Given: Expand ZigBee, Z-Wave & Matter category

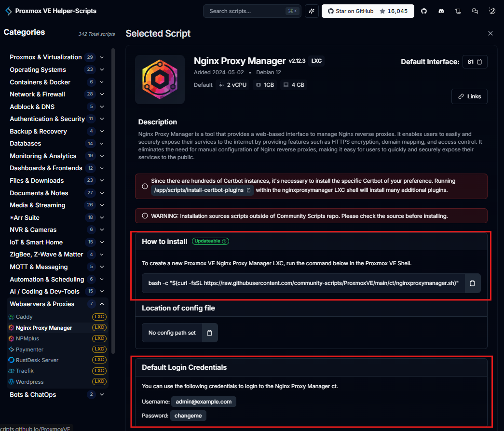Looking at the screenshot, I should (57, 254).
